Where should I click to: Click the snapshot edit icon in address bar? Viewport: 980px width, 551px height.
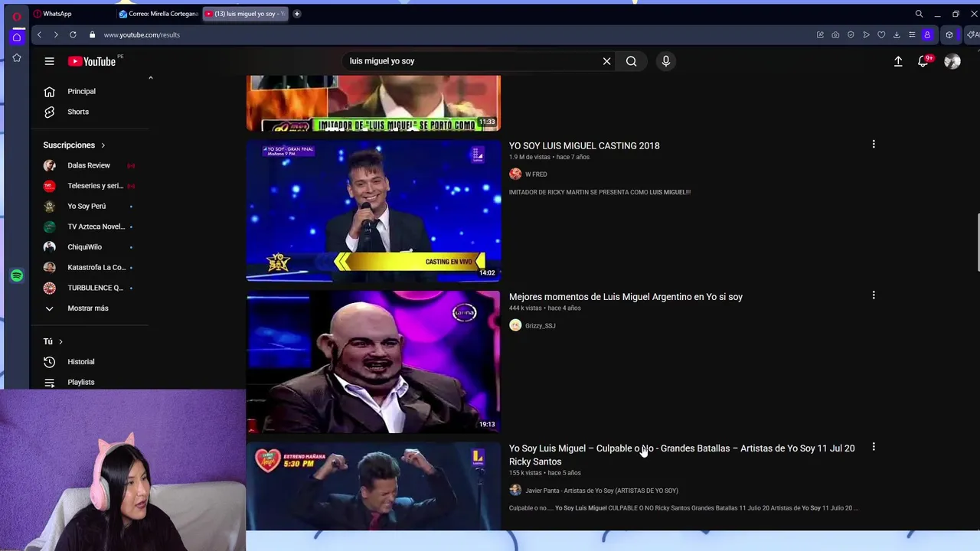point(820,34)
